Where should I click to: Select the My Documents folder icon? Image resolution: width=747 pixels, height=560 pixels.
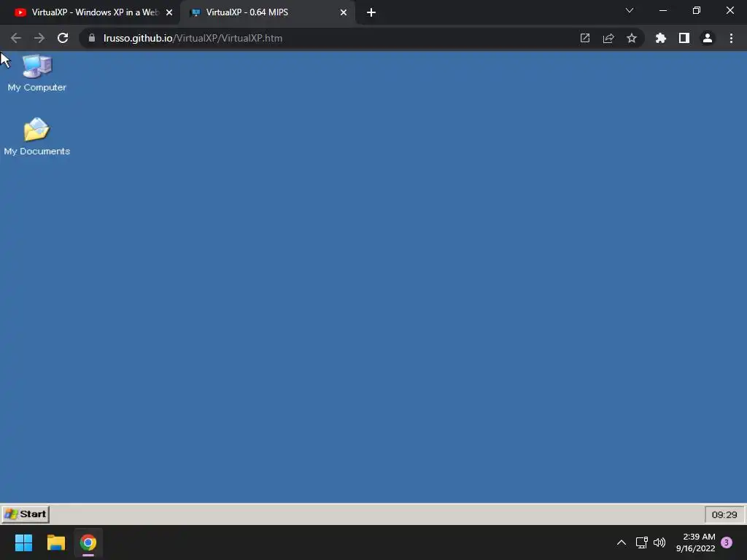tap(36, 136)
